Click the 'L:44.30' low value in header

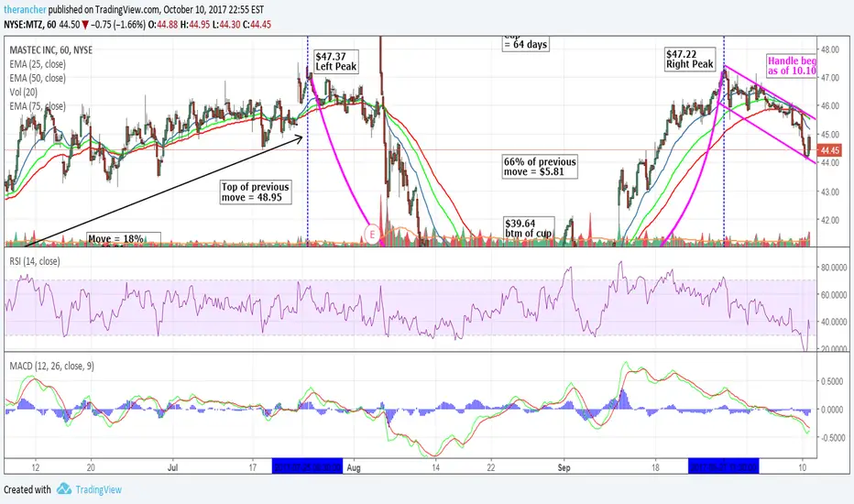(225, 25)
